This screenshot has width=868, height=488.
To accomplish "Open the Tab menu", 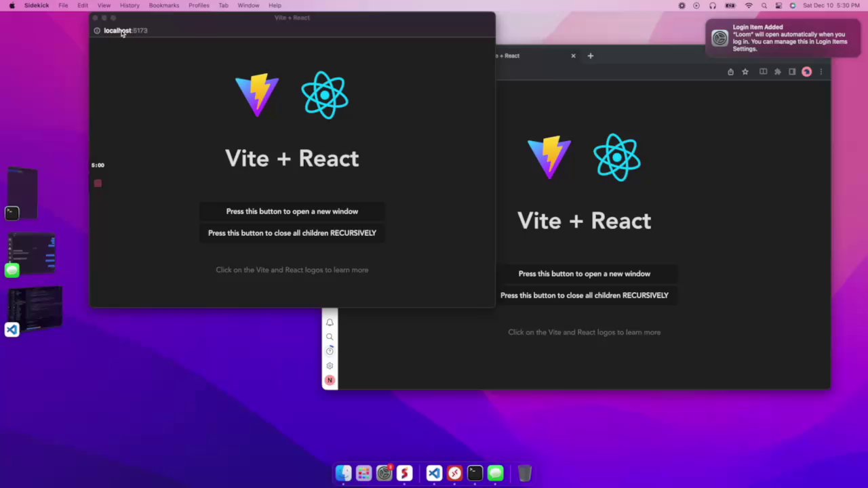I will [223, 5].
